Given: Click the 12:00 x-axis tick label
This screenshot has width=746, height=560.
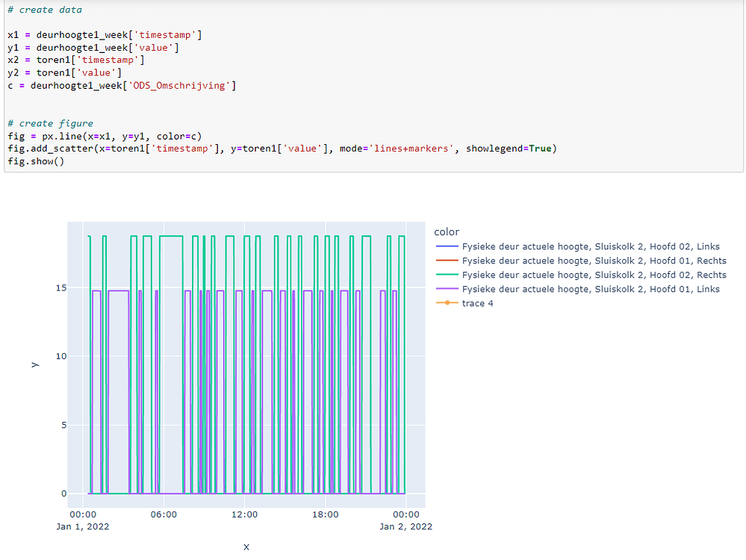Looking at the screenshot, I should pyautogui.click(x=244, y=514).
